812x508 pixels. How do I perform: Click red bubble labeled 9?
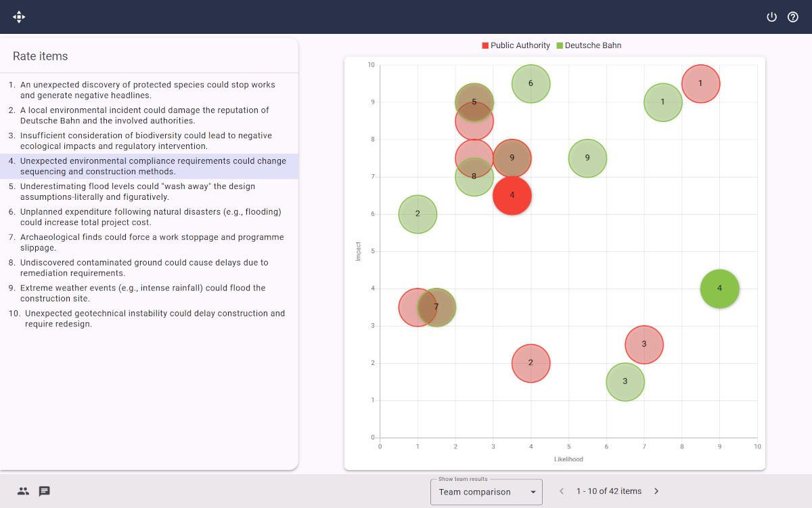[x=512, y=158]
